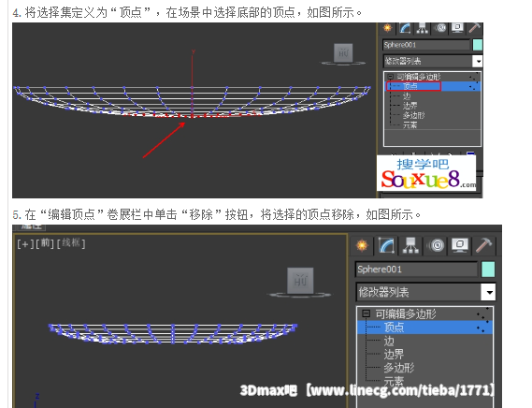The image size is (532, 408).
Task: Collapse the 可编辑多边形 node in lower screenshot
Action: pyautogui.click(x=367, y=313)
